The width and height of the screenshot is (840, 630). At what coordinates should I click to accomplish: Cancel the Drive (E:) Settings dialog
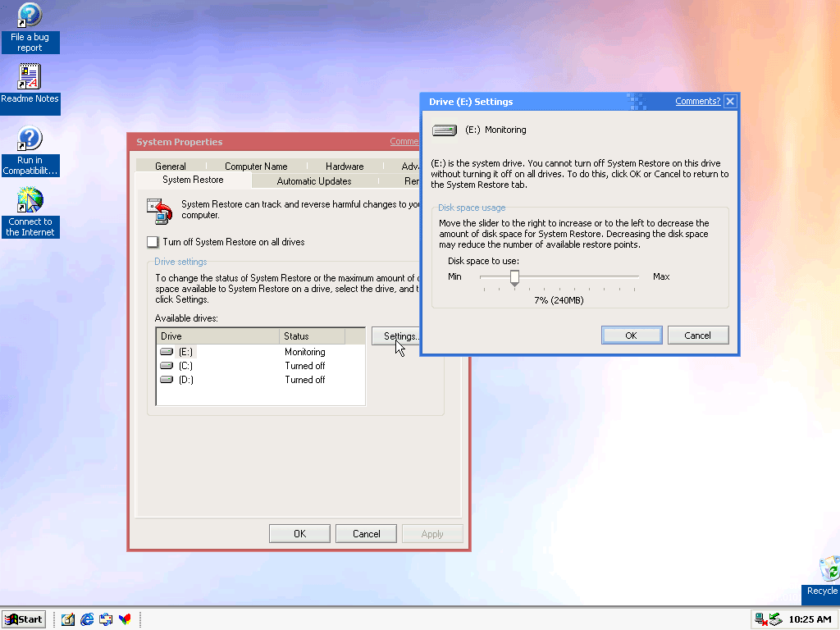click(697, 335)
